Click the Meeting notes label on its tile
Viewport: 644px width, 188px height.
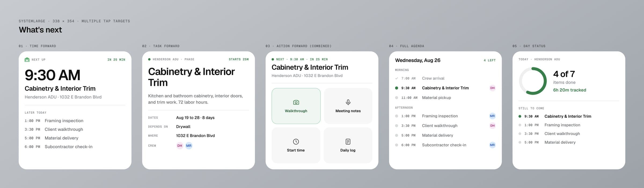point(348,111)
